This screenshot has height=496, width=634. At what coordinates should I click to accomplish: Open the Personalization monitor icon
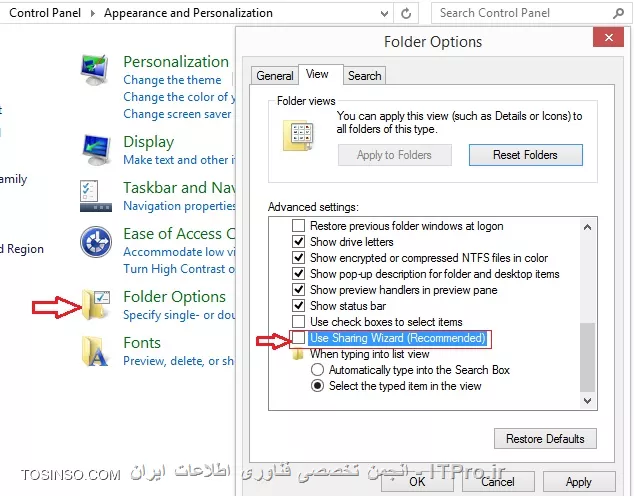click(x=95, y=70)
